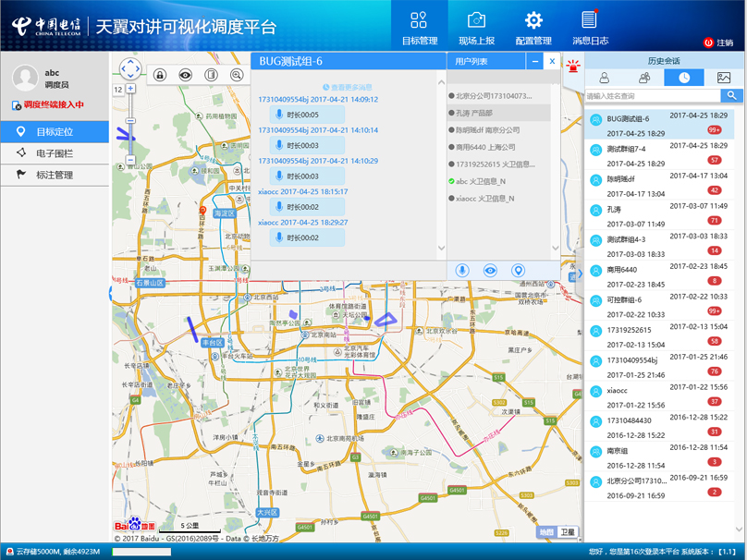
Task: Play voice message at 14:10:14
Action: click(307, 145)
